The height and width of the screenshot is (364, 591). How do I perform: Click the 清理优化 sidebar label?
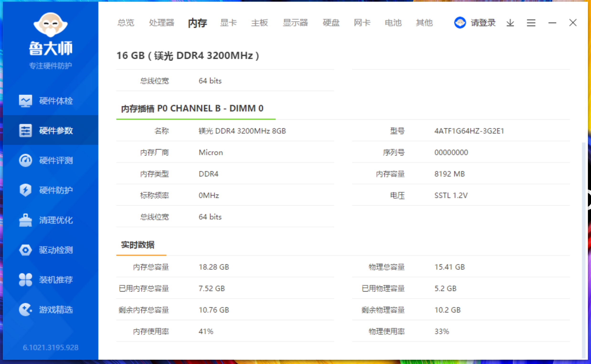pos(56,220)
